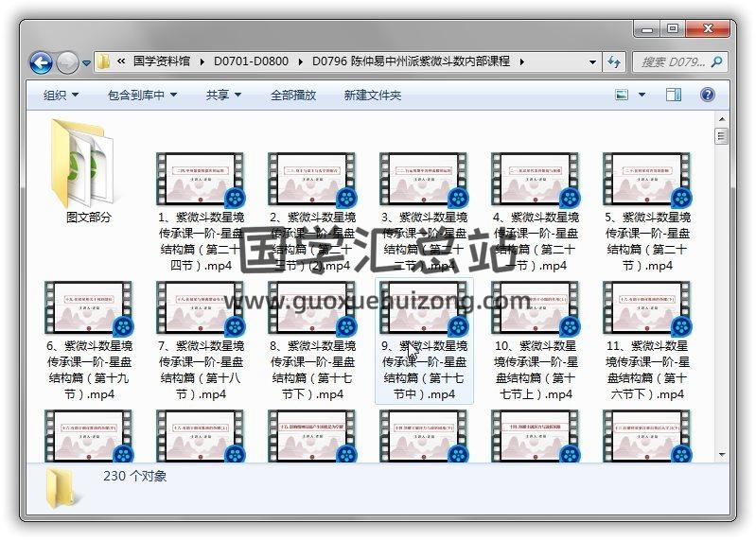The image size is (756, 541).
Task: Click the 全部播放 button
Action: point(293,95)
